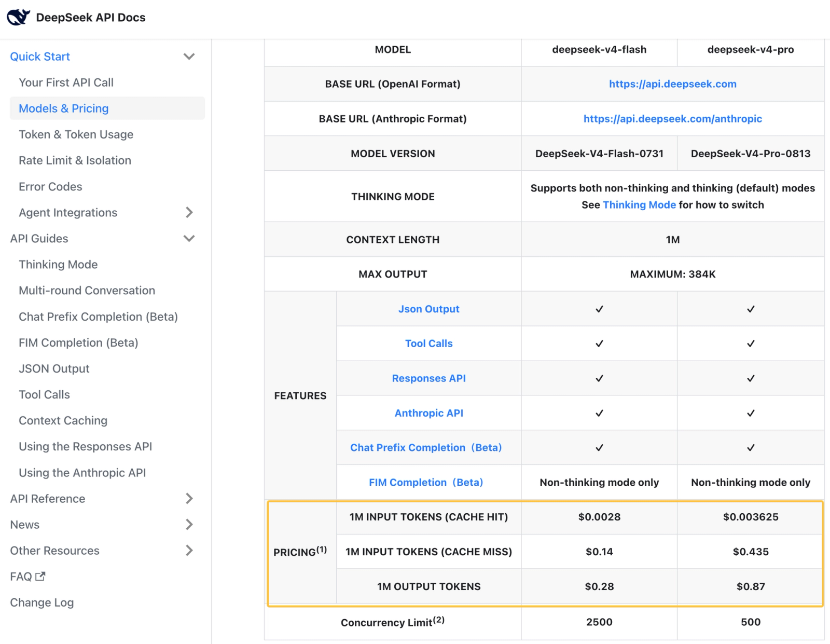The width and height of the screenshot is (830, 644).
Task: Click Json Output checkmark for deepseek-v4-flash
Action: point(599,309)
